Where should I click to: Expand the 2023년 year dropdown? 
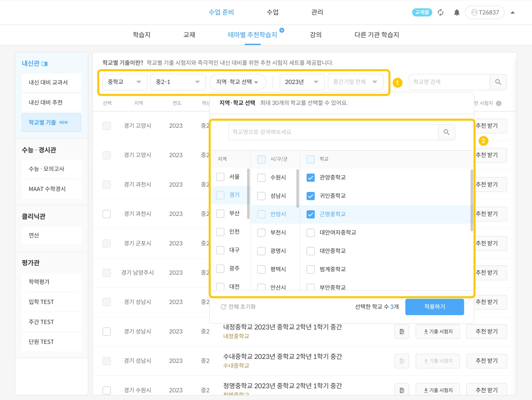coord(302,82)
